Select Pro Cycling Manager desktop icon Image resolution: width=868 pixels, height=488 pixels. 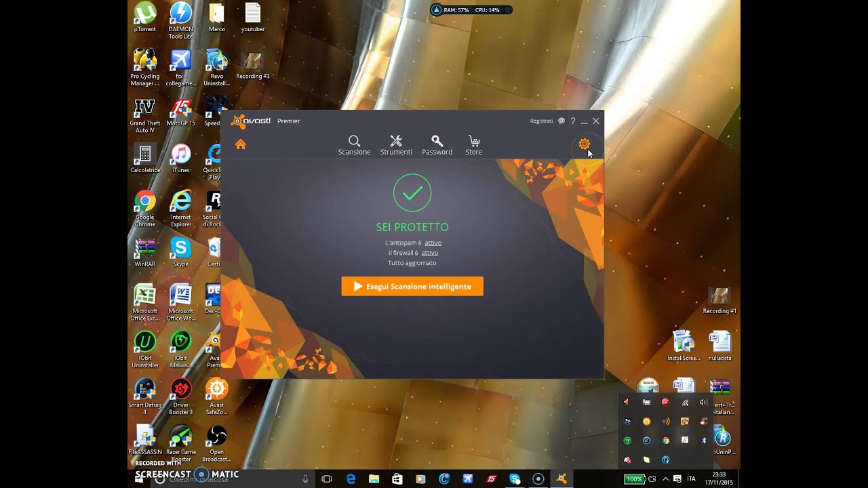[x=144, y=67]
